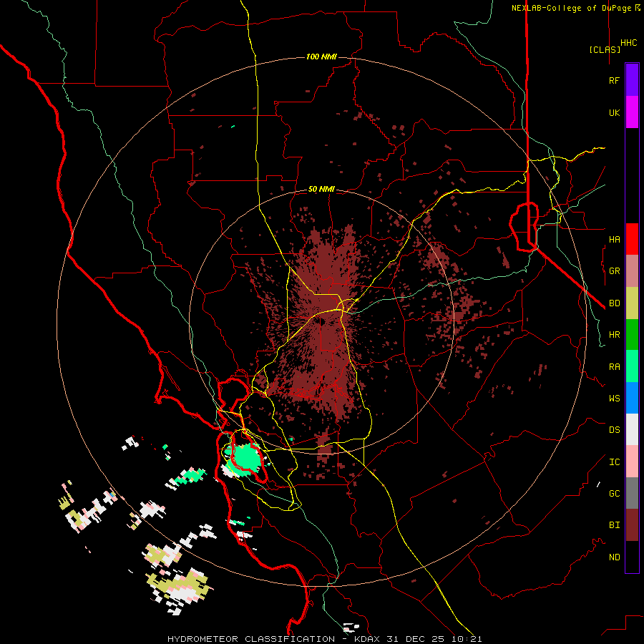Click the "WS" legend label
Image resolution: width=644 pixels, height=644 pixels.
pyautogui.click(x=614, y=399)
